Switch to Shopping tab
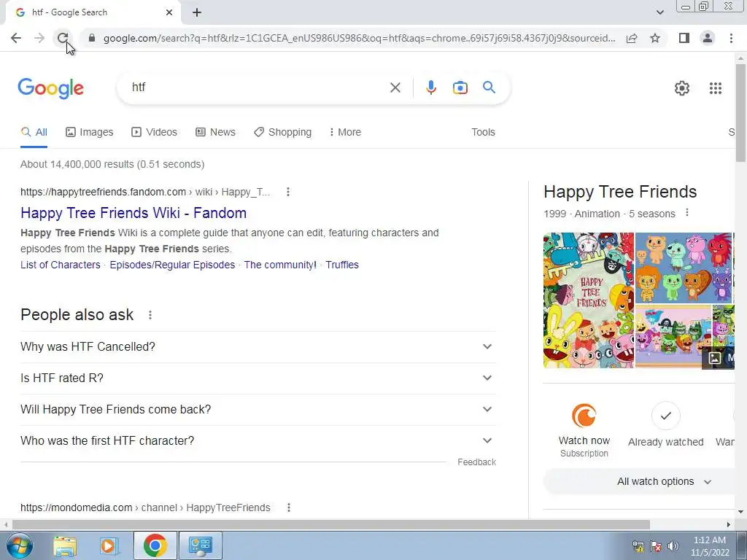 pyautogui.click(x=282, y=133)
